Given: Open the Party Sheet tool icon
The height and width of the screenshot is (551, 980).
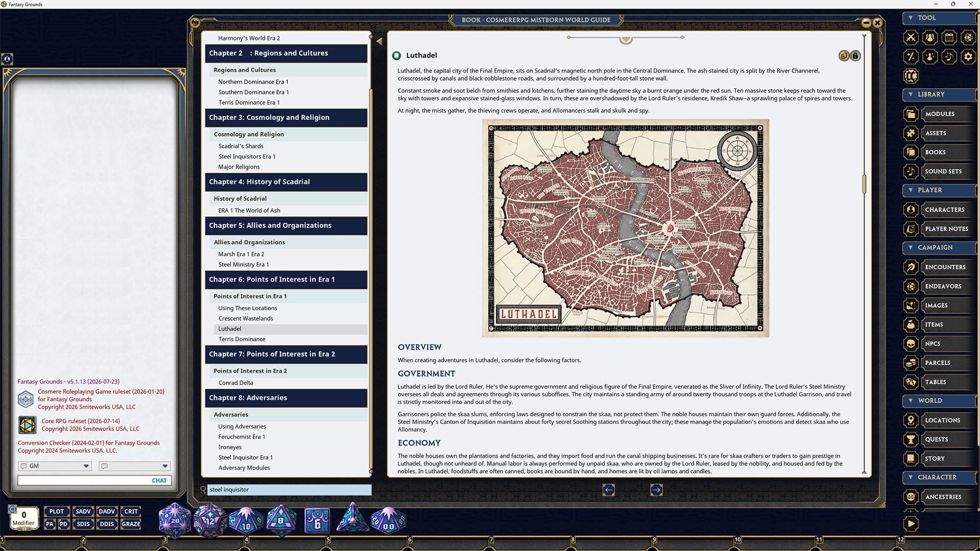Looking at the screenshot, I should click(x=930, y=37).
